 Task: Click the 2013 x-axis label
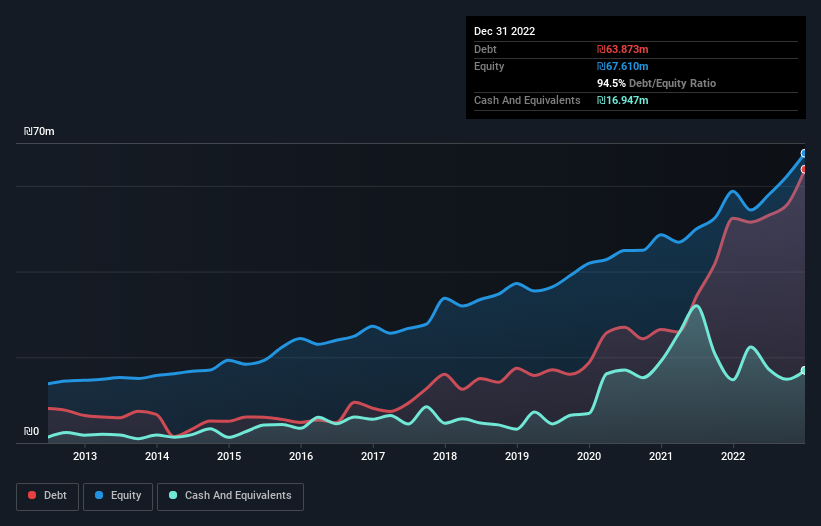[85, 456]
